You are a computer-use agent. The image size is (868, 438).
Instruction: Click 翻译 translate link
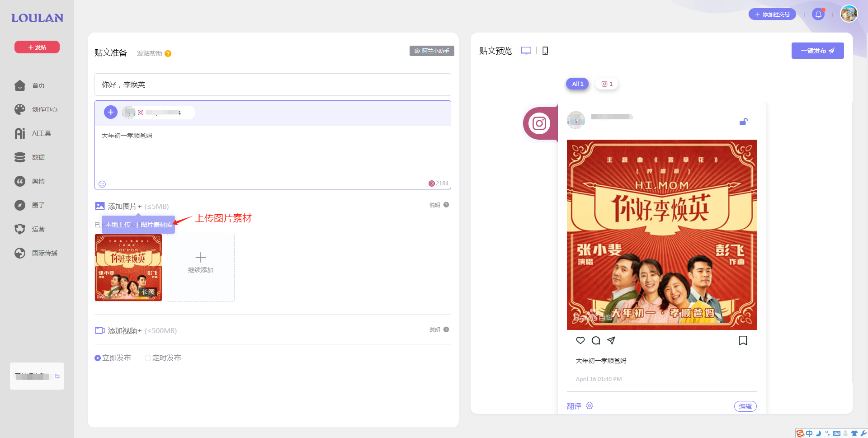[x=574, y=406]
